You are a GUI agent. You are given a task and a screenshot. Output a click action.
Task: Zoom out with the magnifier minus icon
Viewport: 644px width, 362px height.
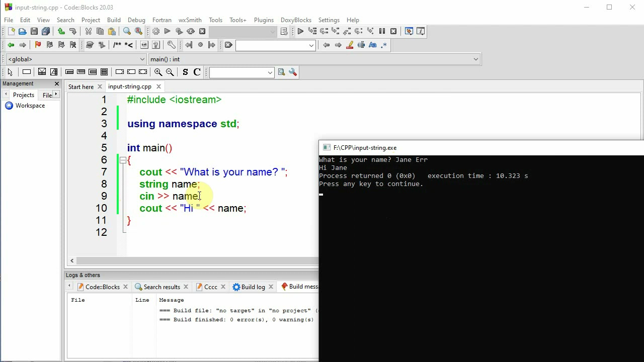click(170, 72)
